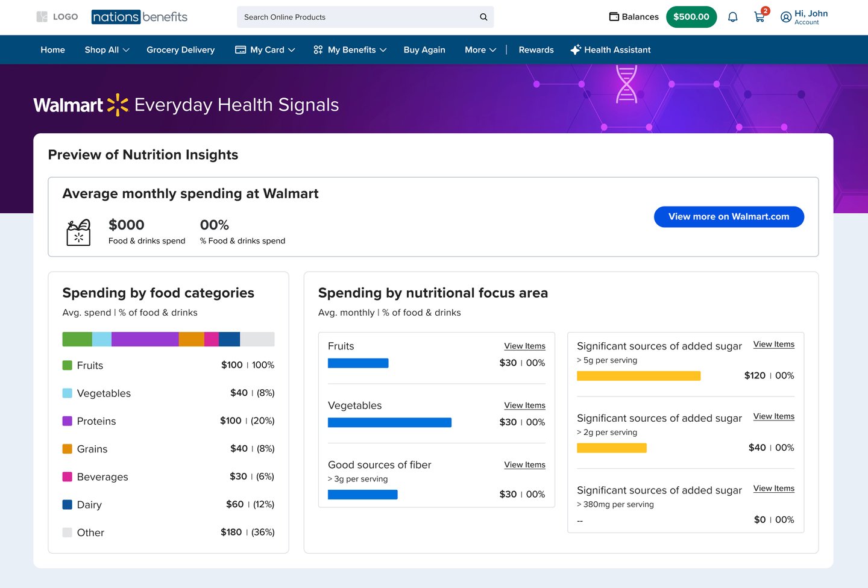
Task: Click the fiber blue progress bar
Action: point(363,495)
